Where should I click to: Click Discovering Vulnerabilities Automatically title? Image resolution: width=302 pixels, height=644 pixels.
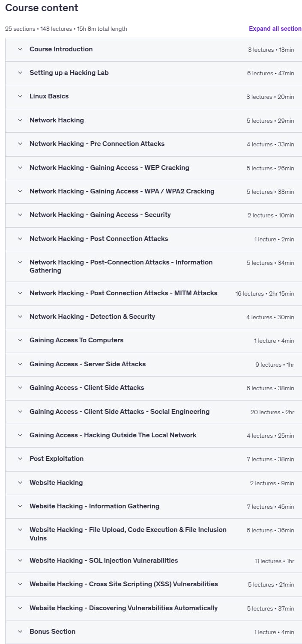pos(123,608)
